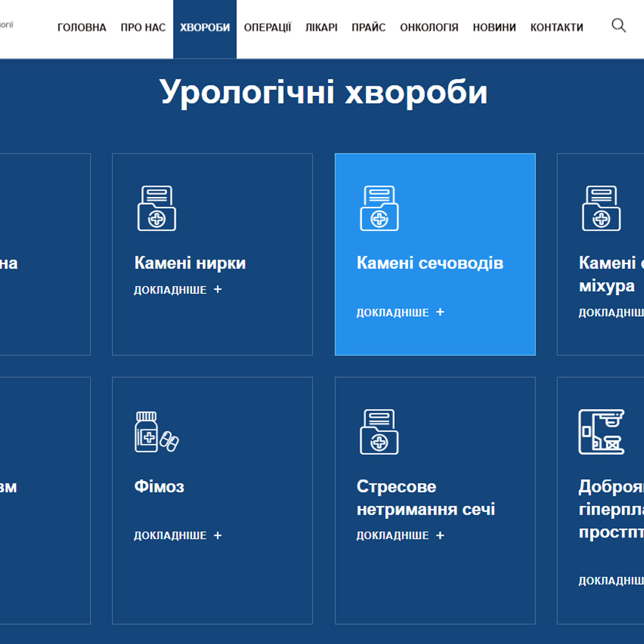Viewport: 644px width, 644px height.
Task: Click the medical folder icon in Камені сечоводів card
Action: pyautogui.click(x=379, y=208)
